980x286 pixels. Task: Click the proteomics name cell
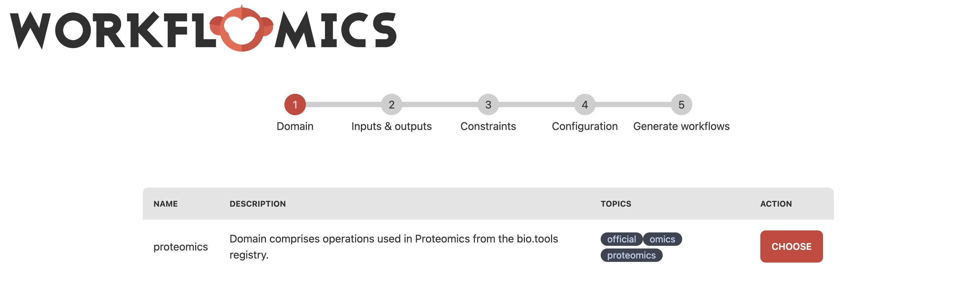(x=181, y=247)
